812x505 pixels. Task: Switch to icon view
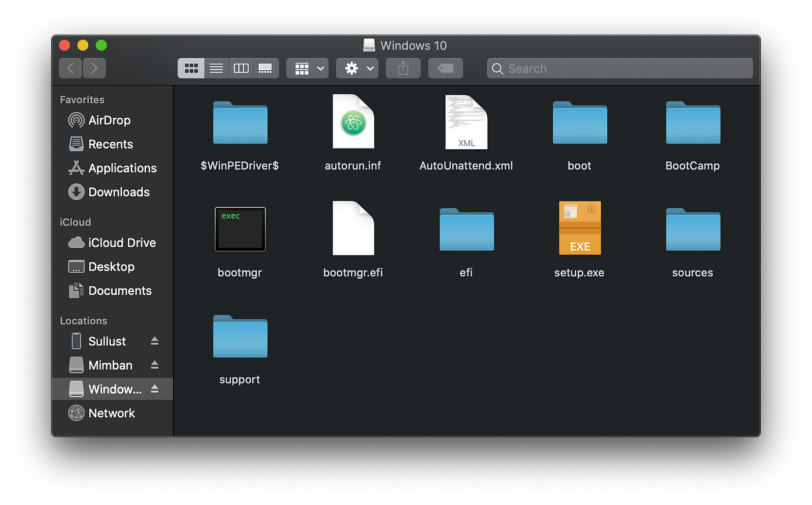191,68
